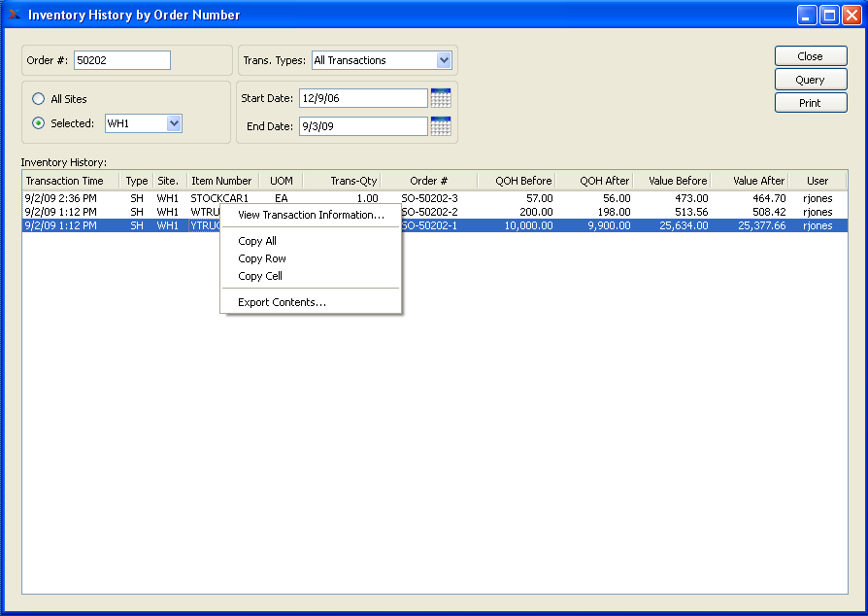Minimize the Inventory History window
Screen dimensions: 868x616
[807, 15]
